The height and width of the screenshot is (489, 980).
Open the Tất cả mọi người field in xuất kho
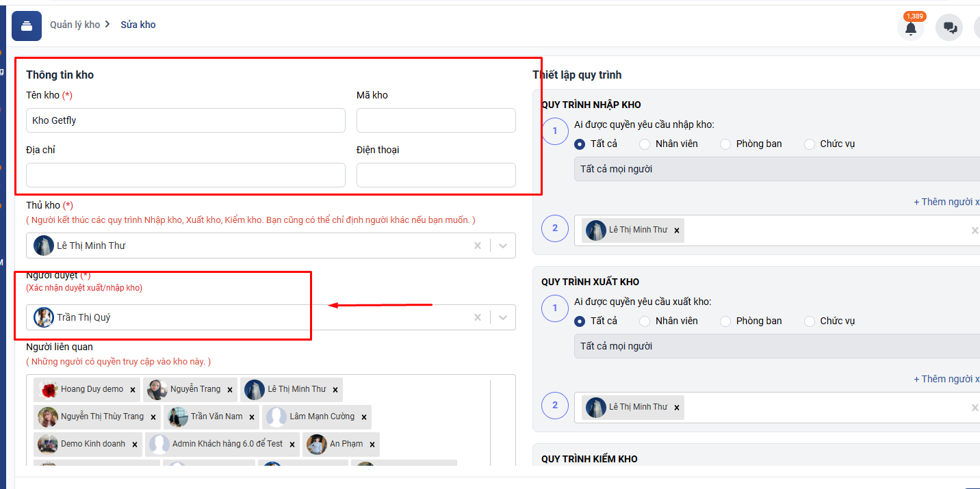(773, 346)
